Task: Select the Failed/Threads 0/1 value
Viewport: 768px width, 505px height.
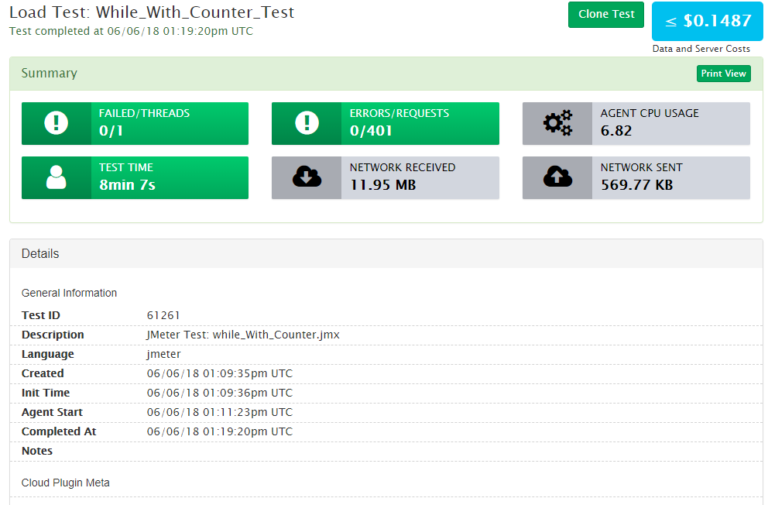Action: coord(111,131)
